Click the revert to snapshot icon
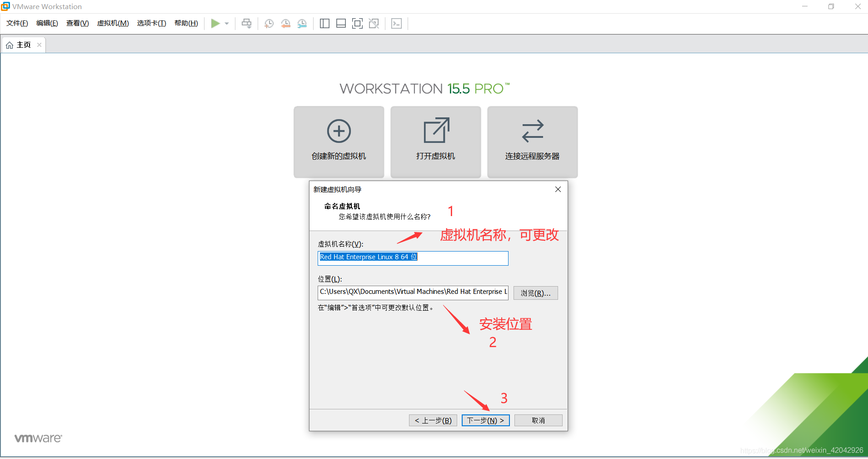This screenshot has width=868, height=459. click(x=285, y=24)
